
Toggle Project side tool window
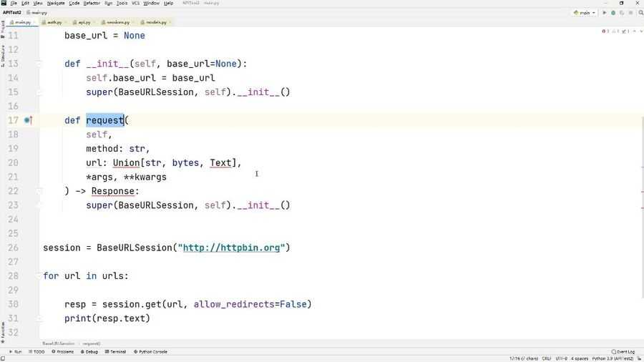pos(3,29)
